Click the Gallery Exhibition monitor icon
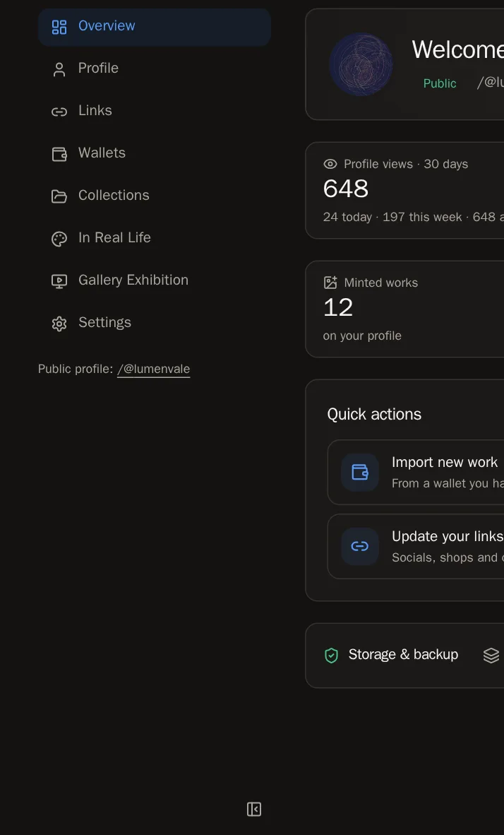The image size is (504, 835). pyautogui.click(x=59, y=281)
